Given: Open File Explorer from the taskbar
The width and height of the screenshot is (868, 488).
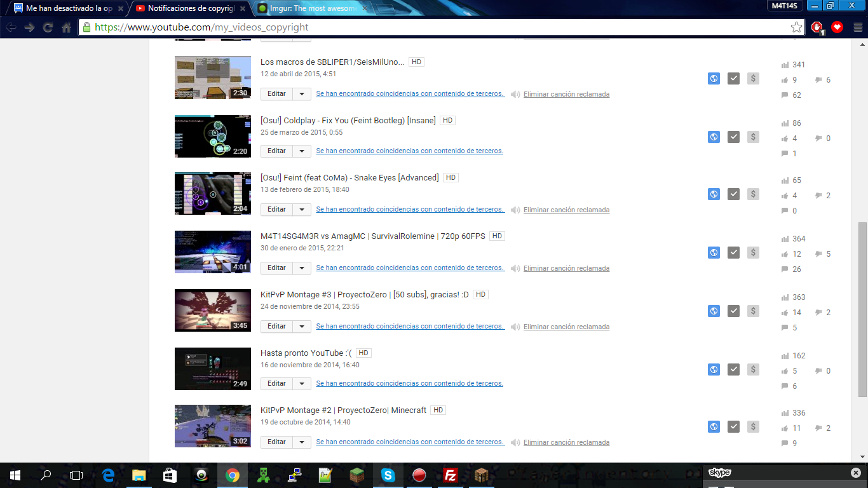Looking at the screenshot, I should pyautogui.click(x=139, y=475).
